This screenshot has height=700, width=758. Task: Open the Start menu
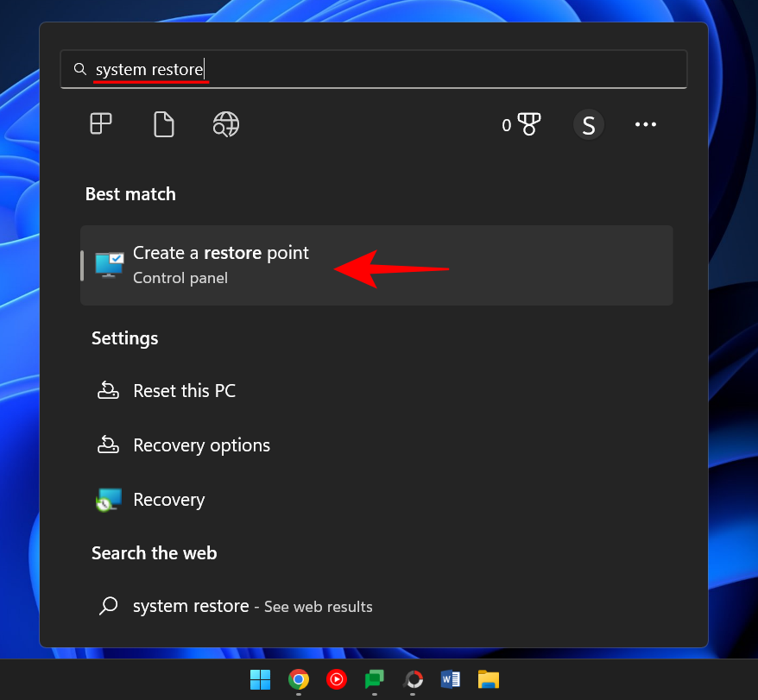[260, 679]
